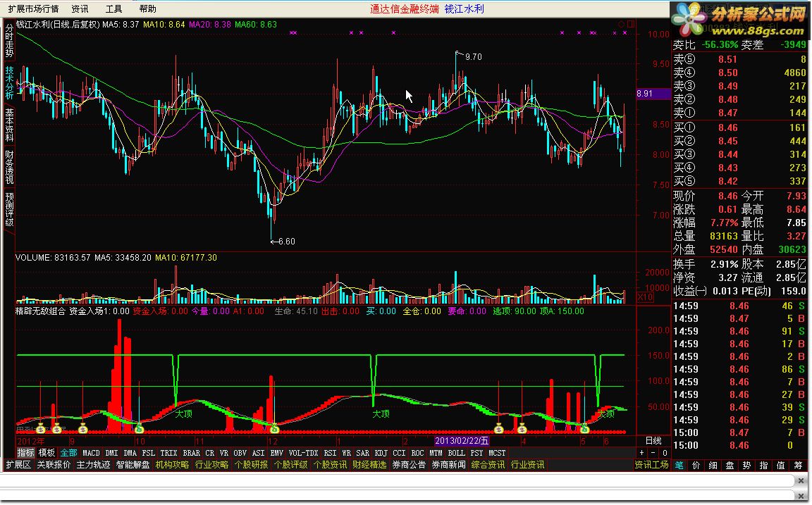Open 机构攻略 link
This screenshot has height=505, width=812.
pyautogui.click(x=172, y=465)
